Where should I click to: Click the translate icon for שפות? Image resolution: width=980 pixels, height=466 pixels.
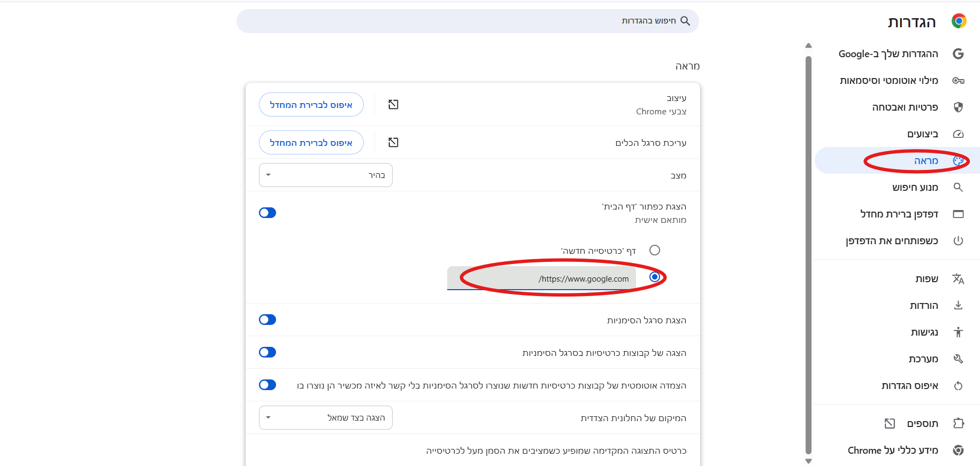coord(958,279)
